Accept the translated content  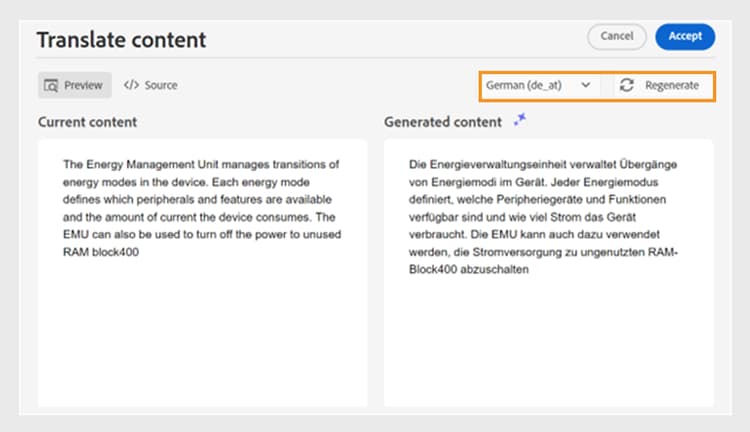click(685, 36)
